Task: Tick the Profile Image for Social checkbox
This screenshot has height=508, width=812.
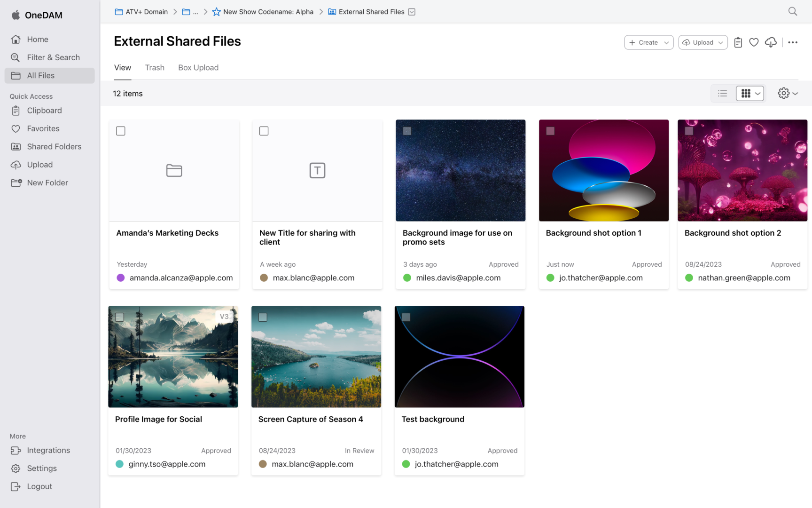Action: click(x=120, y=317)
